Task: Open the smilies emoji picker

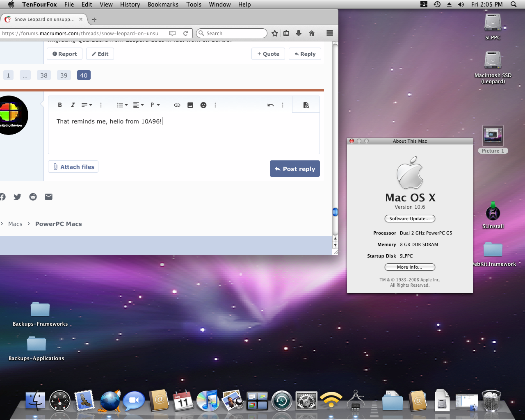Action: click(203, 105)
